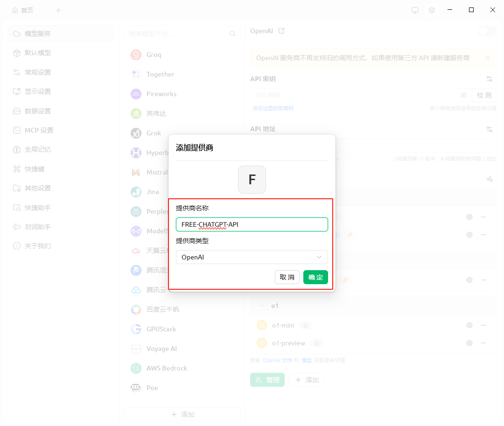Open the 提供商类型 dropdown showing OpenAI
This screenshot has height=426, width=504.
[252, 257]
